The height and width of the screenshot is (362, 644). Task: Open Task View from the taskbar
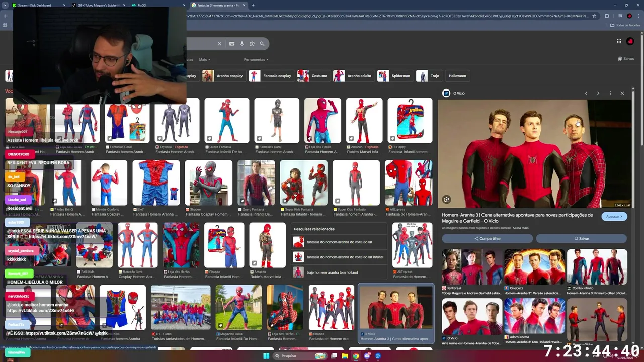[334, 356]
